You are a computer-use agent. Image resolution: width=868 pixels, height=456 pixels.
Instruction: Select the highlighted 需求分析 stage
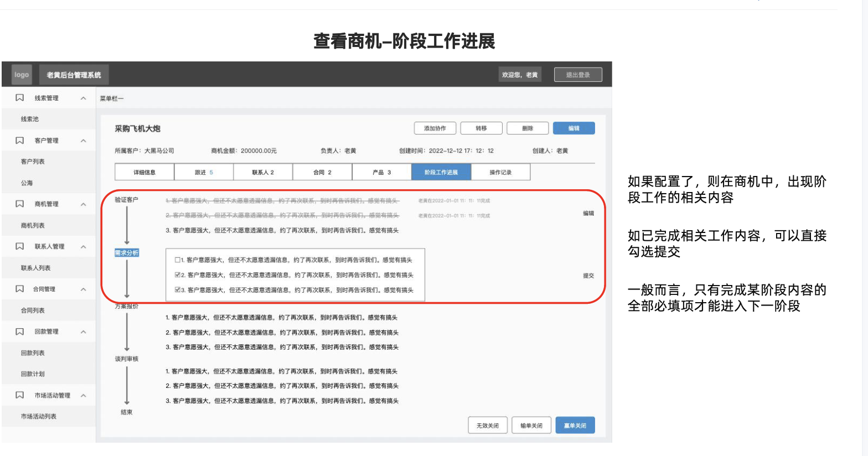(x=127, y=253)
